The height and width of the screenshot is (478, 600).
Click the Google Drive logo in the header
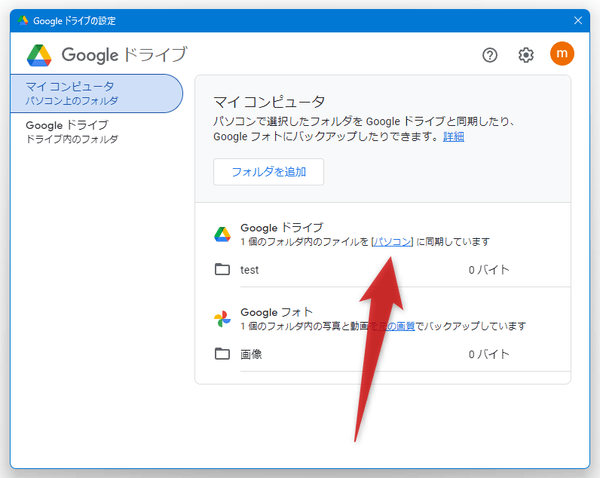(x=39, y=55)
